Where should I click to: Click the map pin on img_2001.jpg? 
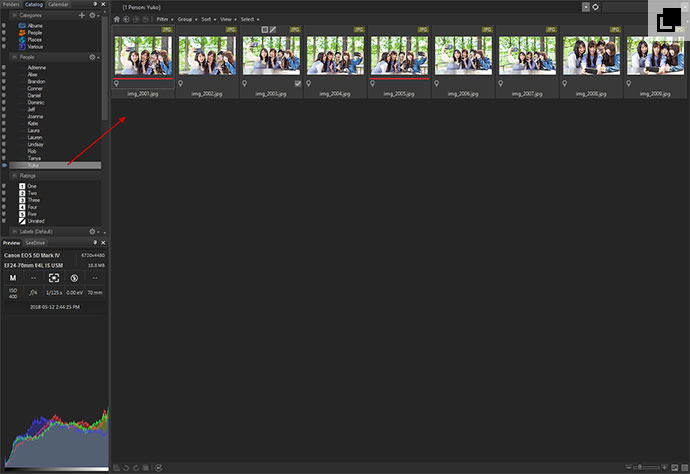pos(117,84)
